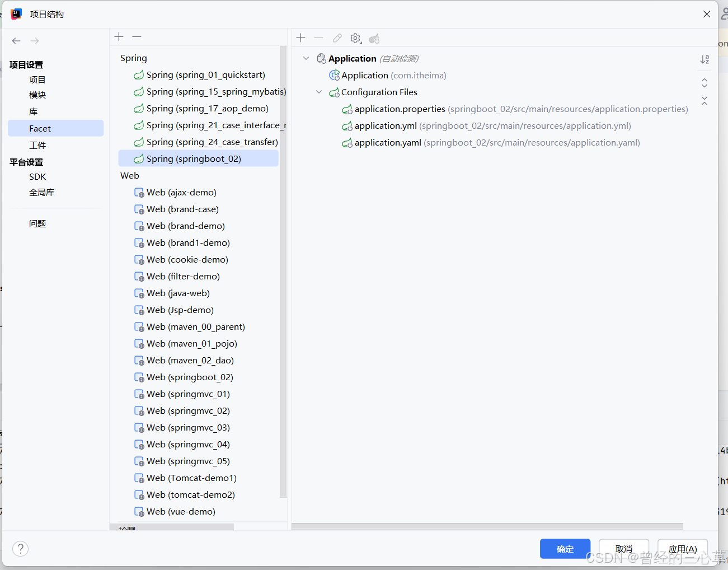This screenshot has width=728, height=570.
Task: Click the icon beside application.yaml
Action: click(x=347, y=143)
